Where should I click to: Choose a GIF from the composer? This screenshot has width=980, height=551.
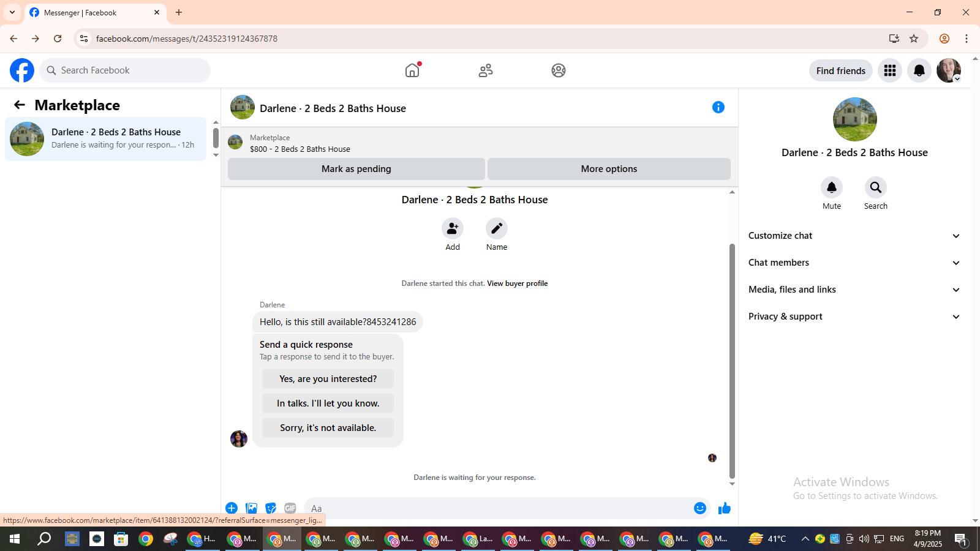[290, 508]
